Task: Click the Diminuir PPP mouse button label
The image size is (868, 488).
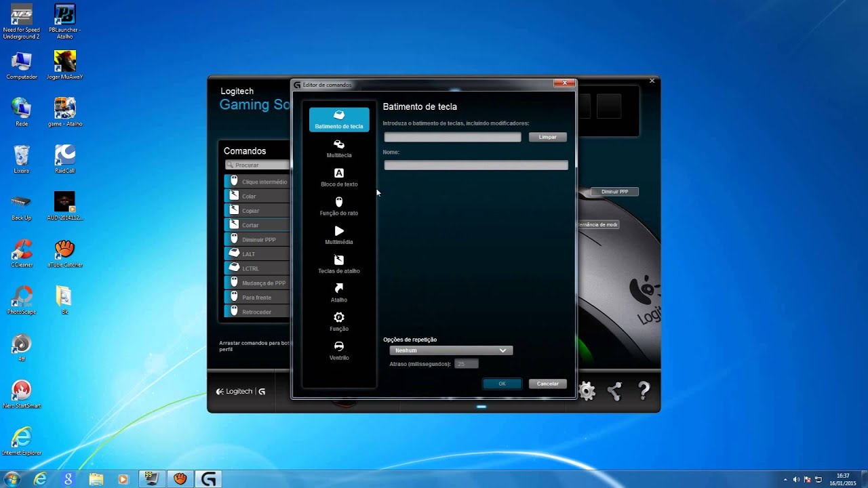Action: click(x=614, y=192)
